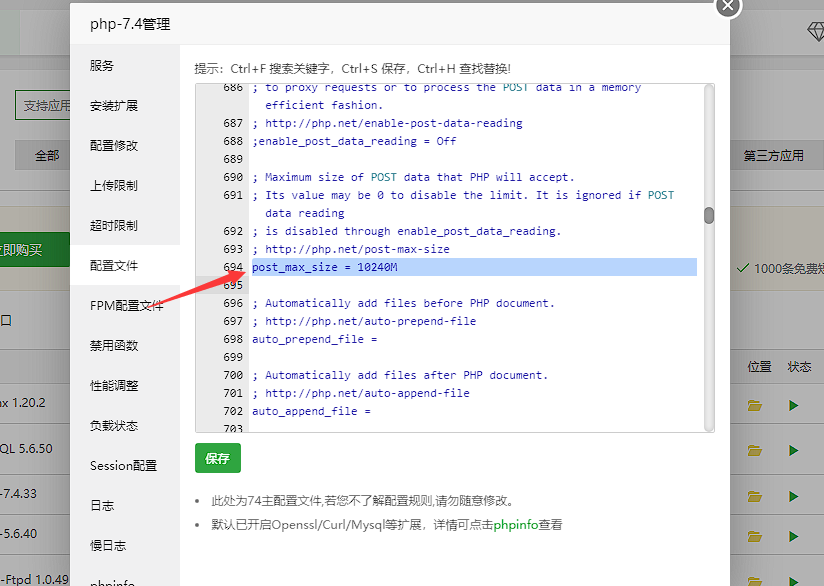
Task: Start PHP-7.4.33 using the green play icon
Action: pos(795,496)
